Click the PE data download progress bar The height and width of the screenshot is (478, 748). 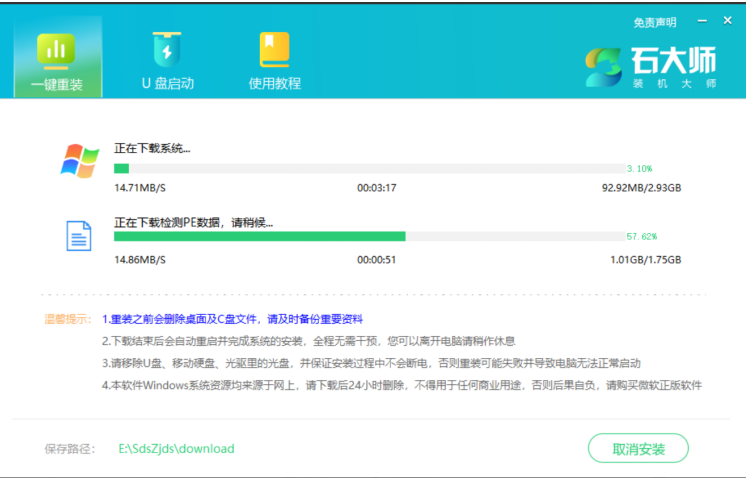click(369, 237)
